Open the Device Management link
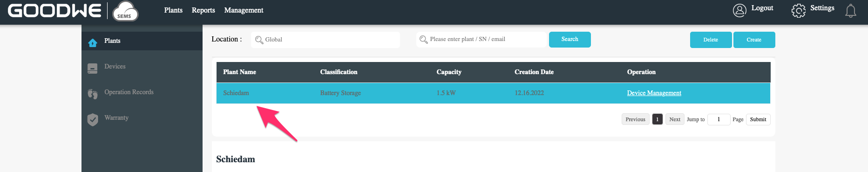 pos(654,93)
